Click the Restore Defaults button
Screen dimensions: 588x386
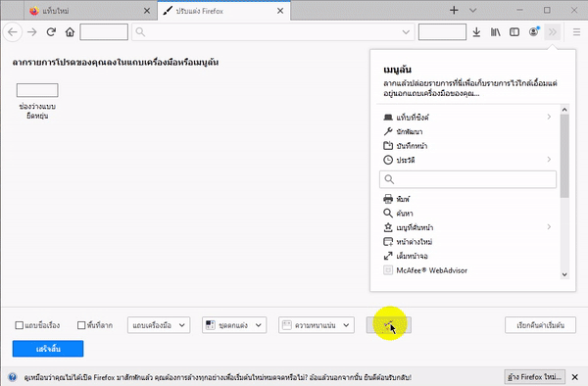[x=540, y=325]
